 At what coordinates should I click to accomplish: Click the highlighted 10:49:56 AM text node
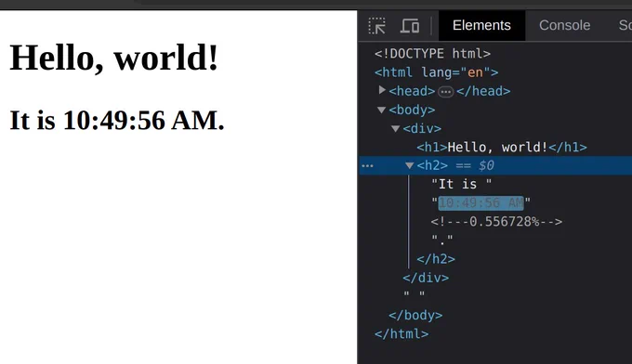point(481,203)
